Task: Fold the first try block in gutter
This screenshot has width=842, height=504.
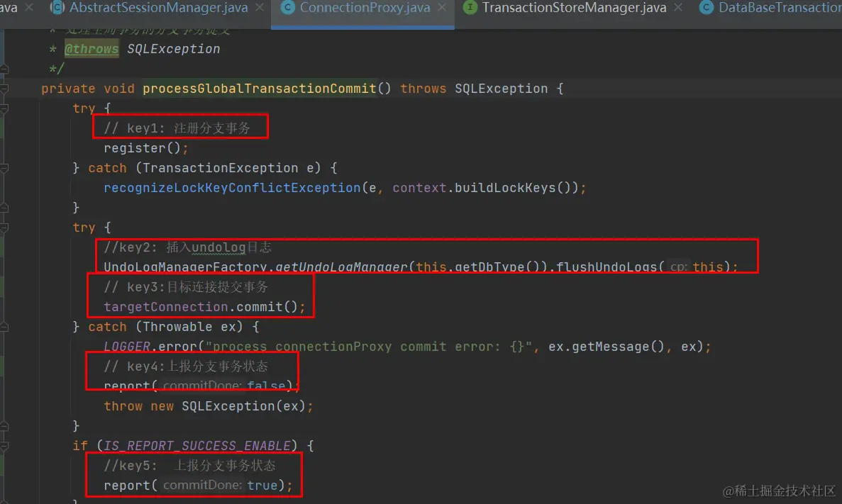Action: (x=4, y=108)
